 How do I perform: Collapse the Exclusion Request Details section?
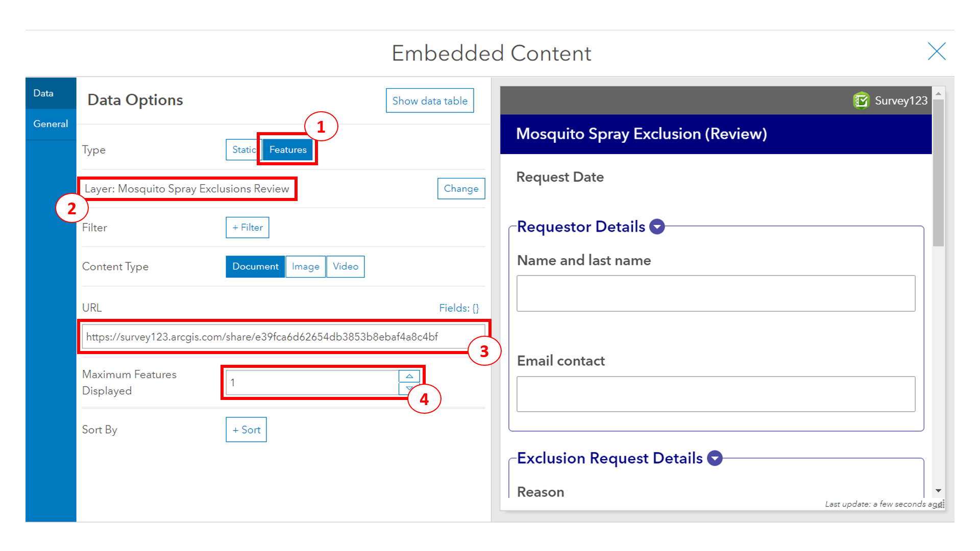coord(715,458)
